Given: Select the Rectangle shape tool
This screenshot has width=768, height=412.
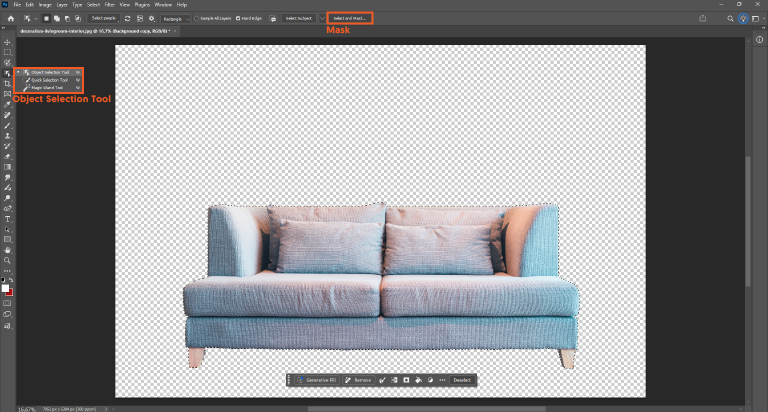Looking at the screenshot, I should coord(7,240).
